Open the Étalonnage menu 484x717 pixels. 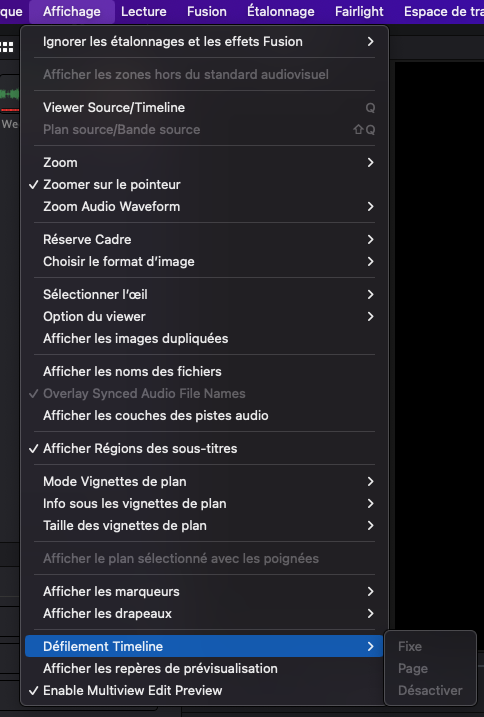tap(281, 11)
